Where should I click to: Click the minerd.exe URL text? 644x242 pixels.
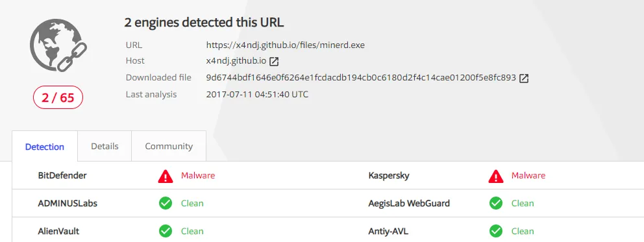point(286,45)
